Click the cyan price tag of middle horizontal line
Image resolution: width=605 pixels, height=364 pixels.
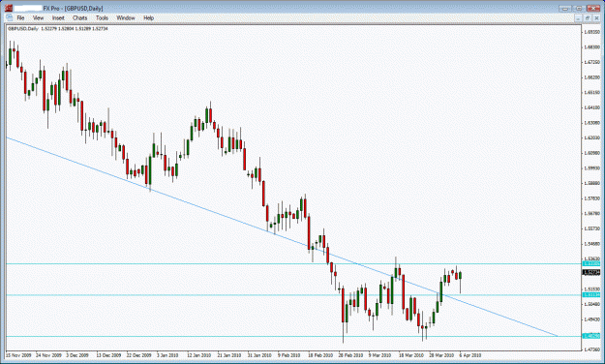point(591,295)
